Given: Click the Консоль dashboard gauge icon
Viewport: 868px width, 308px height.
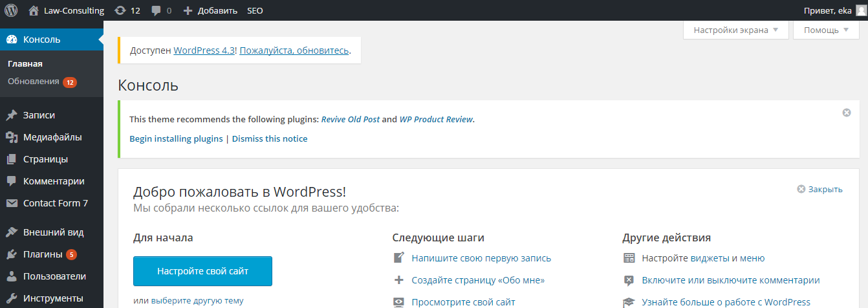Looking at the screenshot, I should [x=12, y=39].
